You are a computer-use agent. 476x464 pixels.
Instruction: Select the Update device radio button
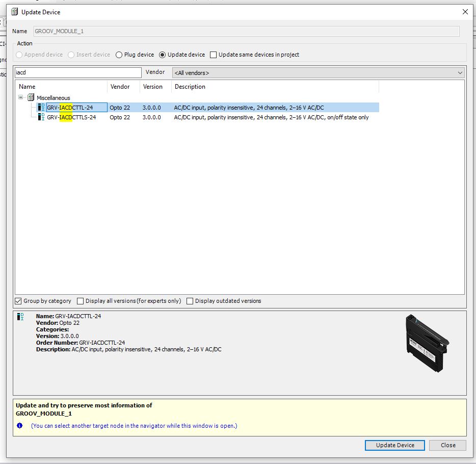[163, 55]
